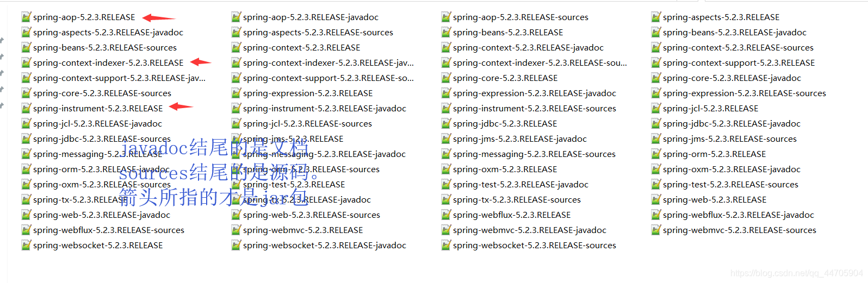Select the icon of spring-jms-5.2.3.RELEASE-javadoc
The width and height of the screenshot is (868, 283).
446,139
